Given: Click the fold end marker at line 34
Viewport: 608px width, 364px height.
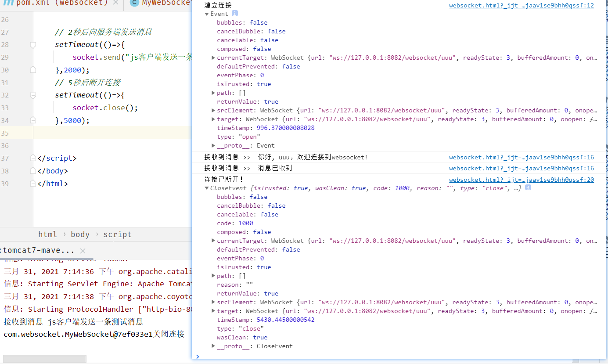Looking at the screenshot, I should (x=33, y=120).
